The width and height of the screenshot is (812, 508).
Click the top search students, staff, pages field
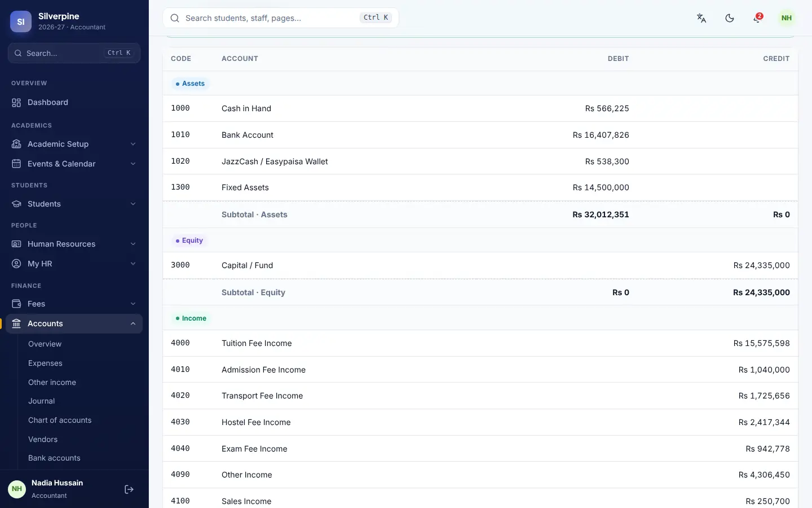pyautogui.click(x=281, y=18)
